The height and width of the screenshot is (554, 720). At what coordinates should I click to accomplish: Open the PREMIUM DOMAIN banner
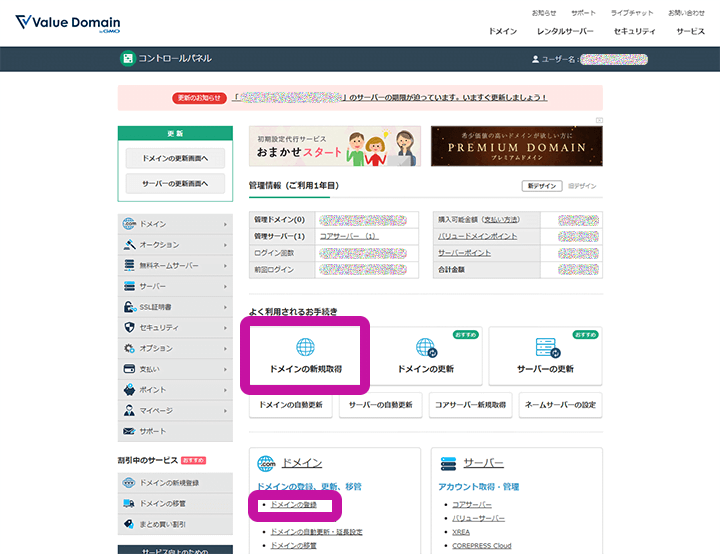516,146
